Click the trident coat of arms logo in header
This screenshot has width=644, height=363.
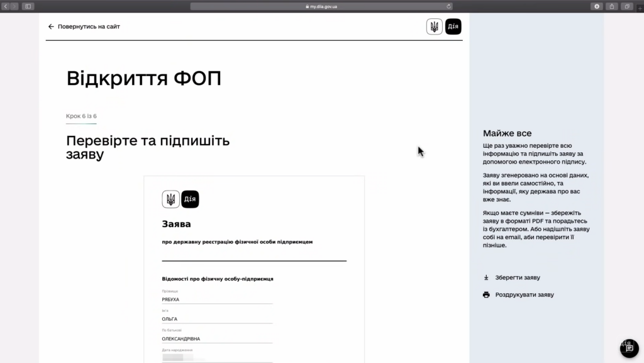434,26
